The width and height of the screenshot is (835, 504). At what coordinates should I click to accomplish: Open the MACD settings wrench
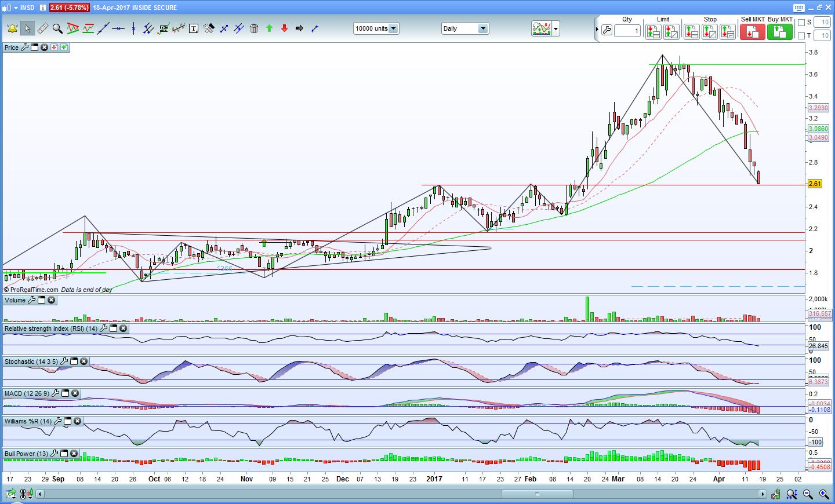56,393
